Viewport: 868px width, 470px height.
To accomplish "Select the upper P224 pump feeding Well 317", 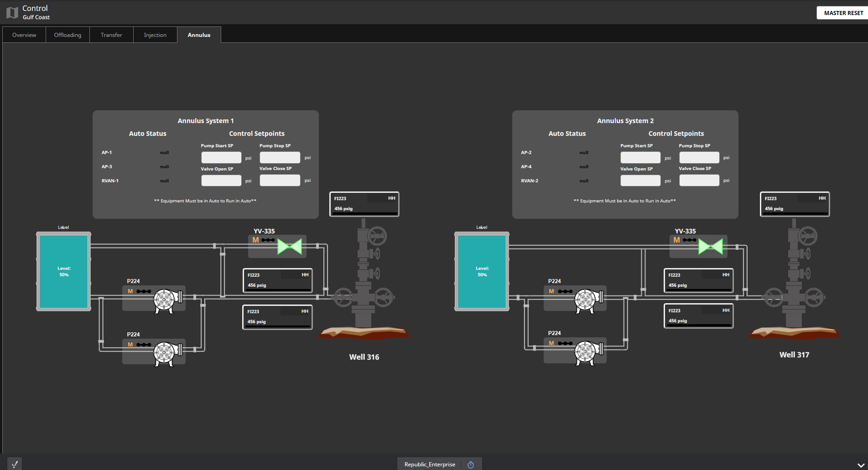I will click(x=586, y=300).
